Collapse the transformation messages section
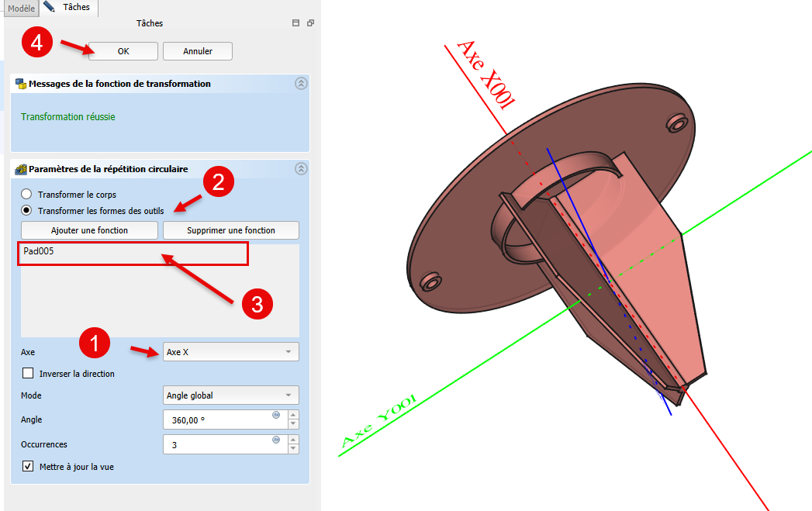Image resolution: width=812 pixels, height=511 pixels. coord(301,84)
